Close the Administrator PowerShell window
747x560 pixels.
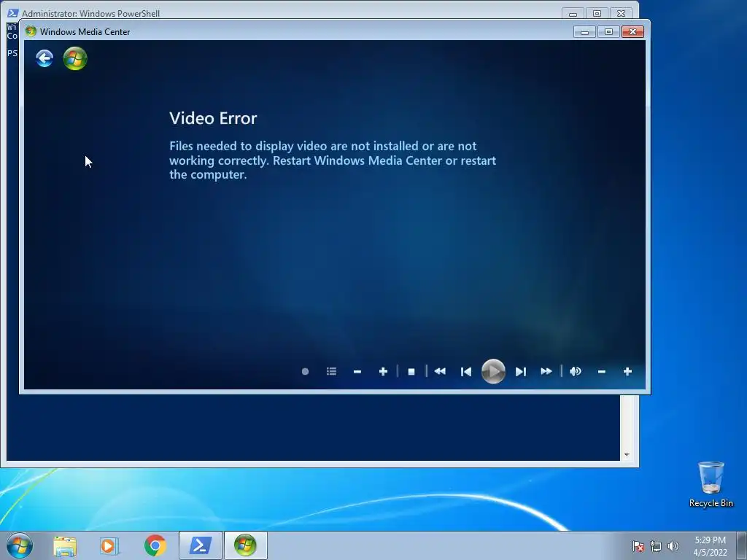tap(622, 13)
